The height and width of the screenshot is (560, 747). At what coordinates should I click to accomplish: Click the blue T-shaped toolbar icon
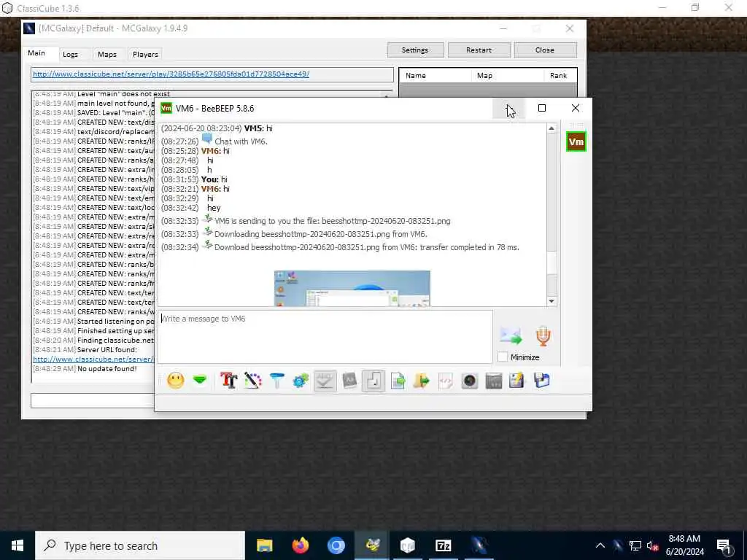tap(276, 381)
